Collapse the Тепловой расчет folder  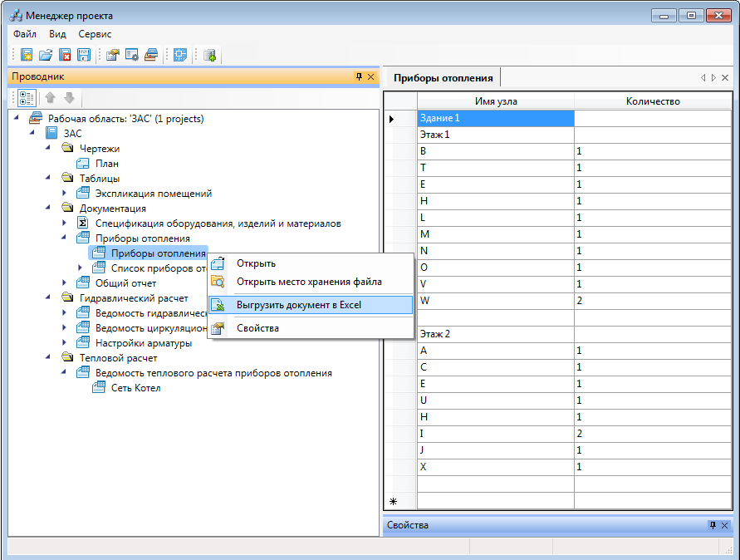(x=48, y=357)
